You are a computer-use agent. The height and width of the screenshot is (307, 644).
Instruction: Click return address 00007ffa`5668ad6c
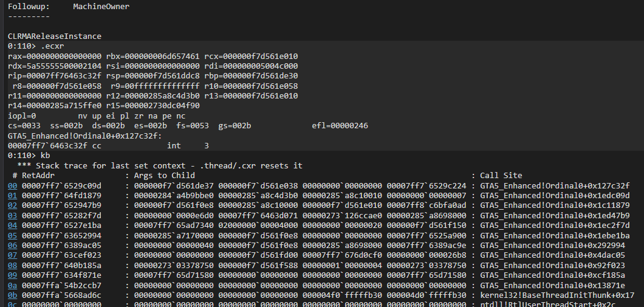click(61, 295)
